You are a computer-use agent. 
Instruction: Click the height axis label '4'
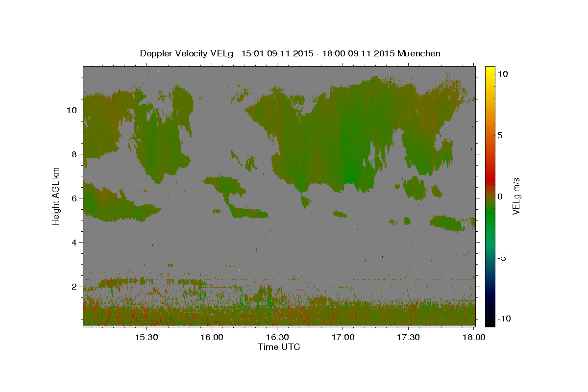(74, 242)
